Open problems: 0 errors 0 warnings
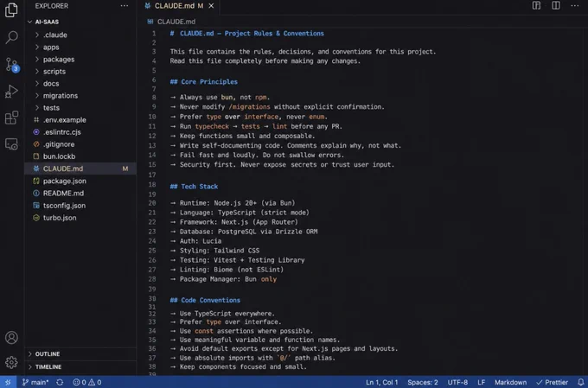 click(87, 382)
